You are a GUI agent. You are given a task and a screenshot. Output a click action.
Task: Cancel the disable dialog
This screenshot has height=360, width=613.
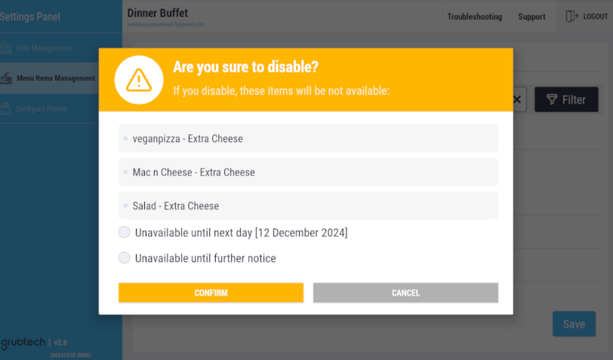click(405, 293)
